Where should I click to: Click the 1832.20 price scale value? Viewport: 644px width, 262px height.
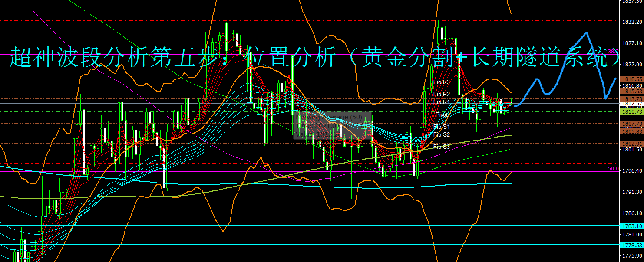coord(632,22)
